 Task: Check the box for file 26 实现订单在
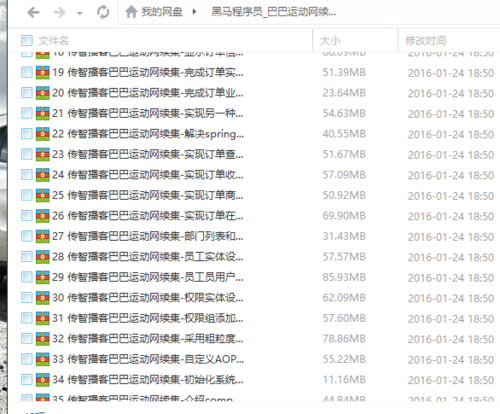27,215
